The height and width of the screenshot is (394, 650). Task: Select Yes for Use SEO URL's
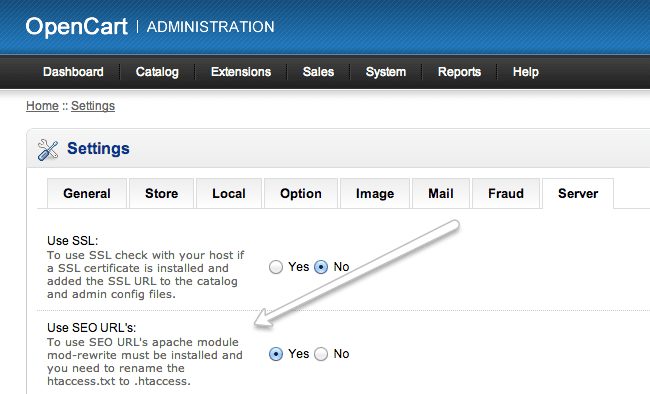276,354
